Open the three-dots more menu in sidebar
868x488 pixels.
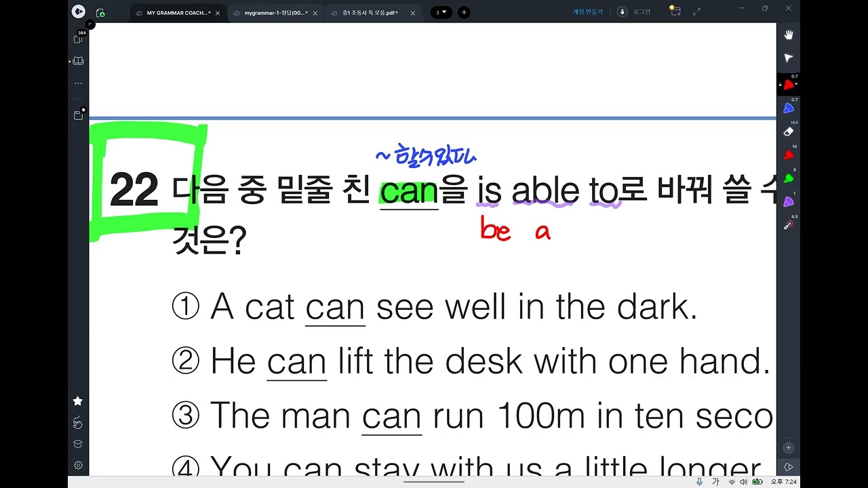coord(78,83)
